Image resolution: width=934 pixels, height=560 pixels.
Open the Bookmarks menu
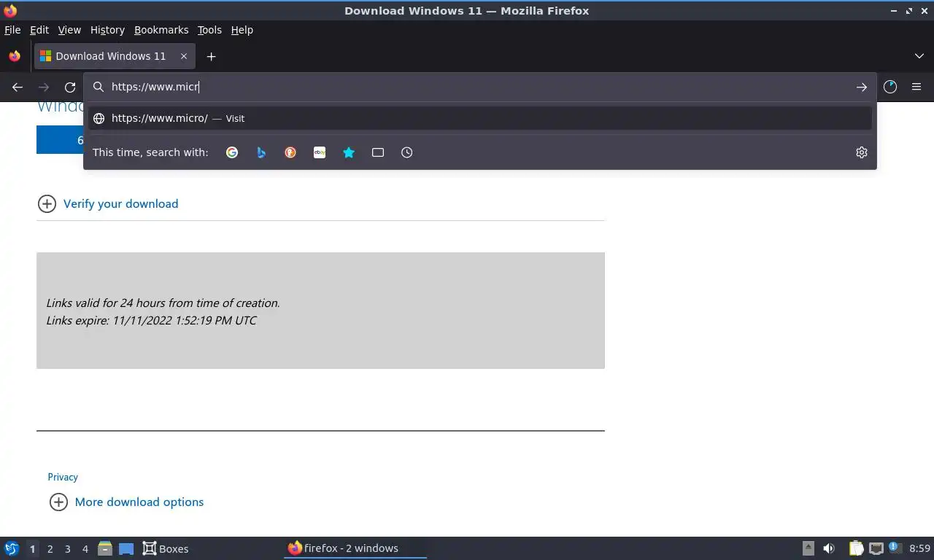tap(161, 30)
